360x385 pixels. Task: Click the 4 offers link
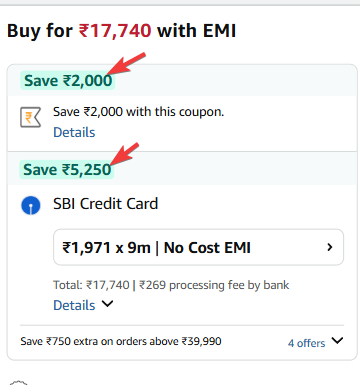306,343
